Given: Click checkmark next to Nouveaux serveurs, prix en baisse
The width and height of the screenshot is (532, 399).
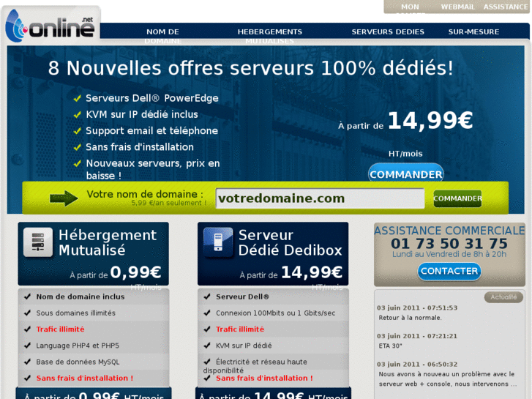Looking at the screenshot, I should (x=78, y=163).
